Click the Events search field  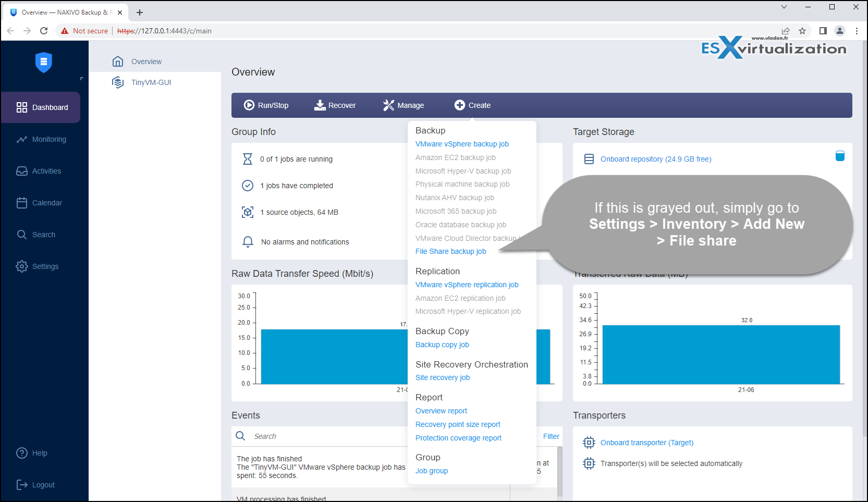(328, 436)
